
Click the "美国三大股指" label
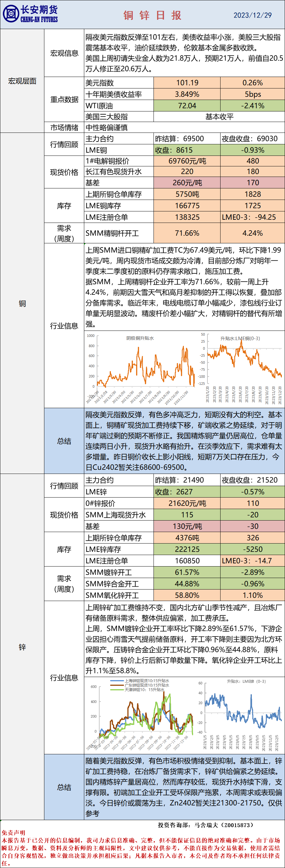(119, 117)
